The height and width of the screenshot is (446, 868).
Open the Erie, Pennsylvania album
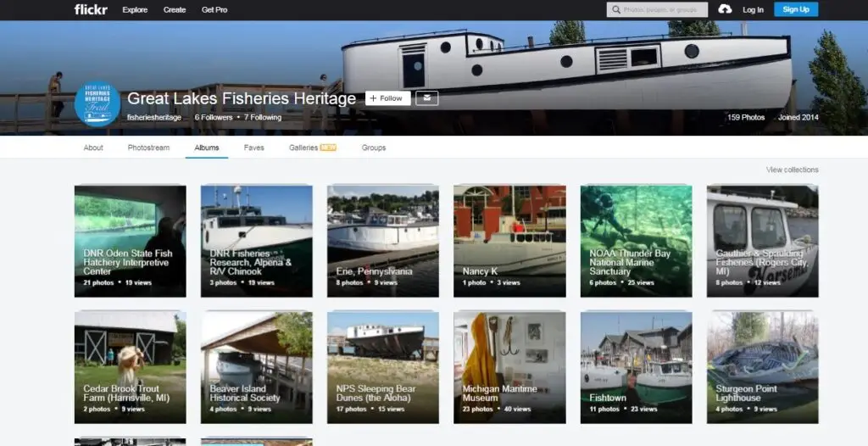383,241
